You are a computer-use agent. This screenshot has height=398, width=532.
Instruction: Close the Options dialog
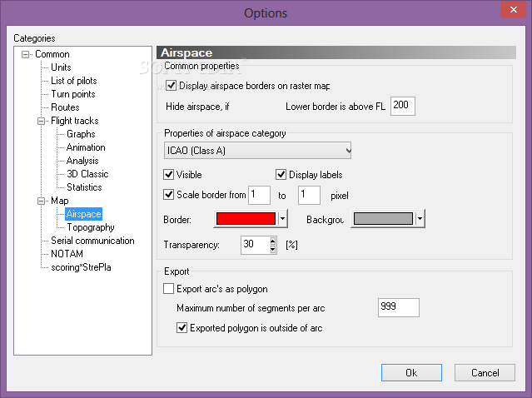514,9
